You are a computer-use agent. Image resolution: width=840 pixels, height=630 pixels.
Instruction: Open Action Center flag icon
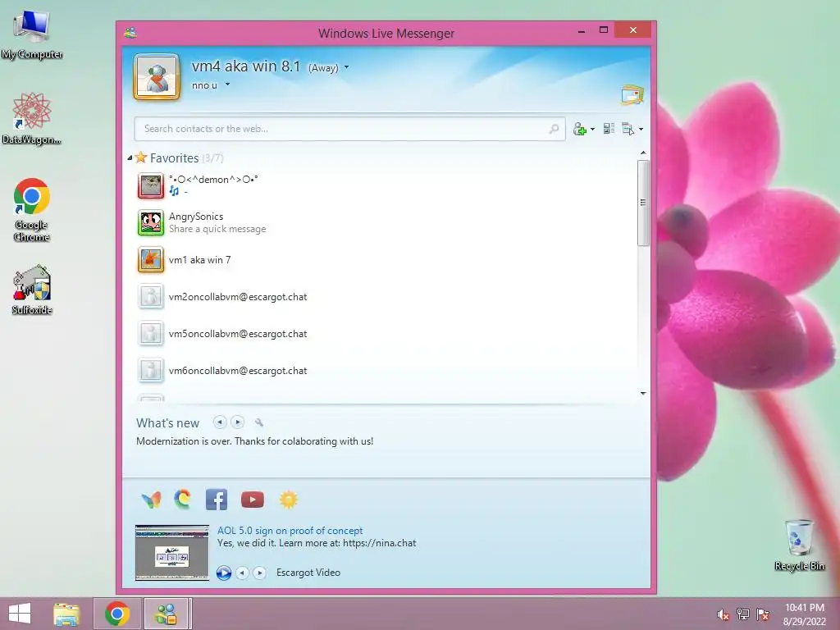pyautogui.click(x=763, y=614)
